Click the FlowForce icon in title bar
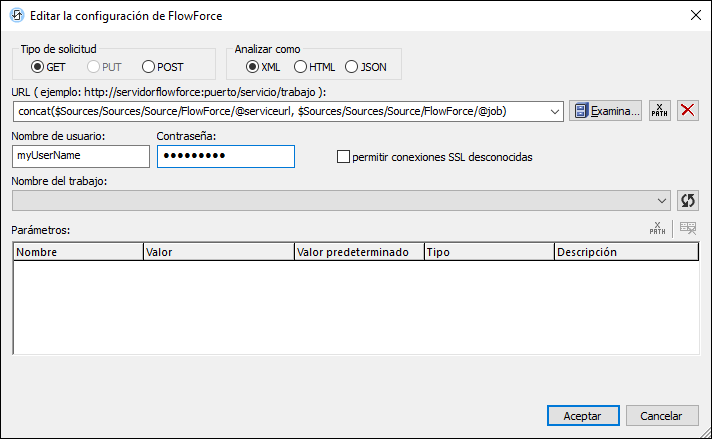712x439 pixels. pos(17,15)
